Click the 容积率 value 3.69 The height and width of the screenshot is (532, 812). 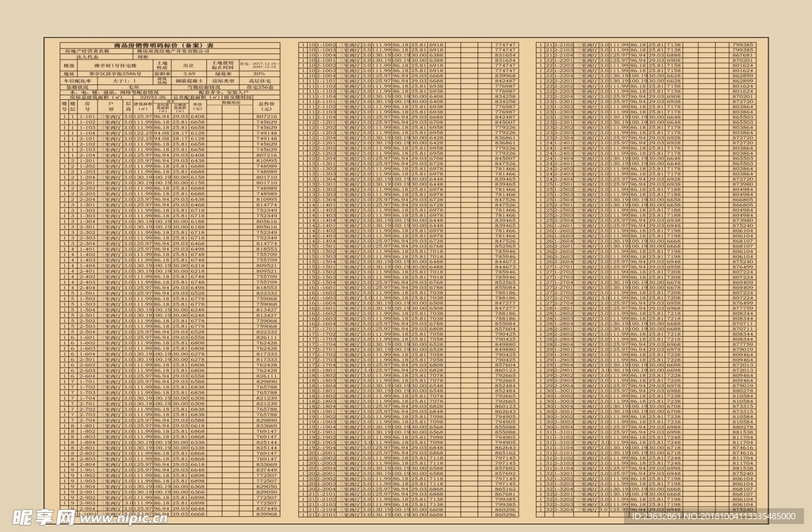click(189, 74)
